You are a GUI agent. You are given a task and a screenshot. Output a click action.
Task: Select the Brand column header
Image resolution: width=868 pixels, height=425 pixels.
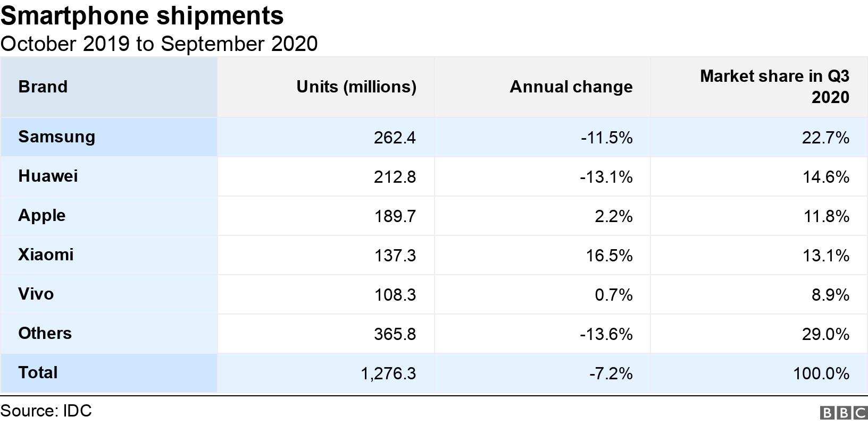(109, 87)
